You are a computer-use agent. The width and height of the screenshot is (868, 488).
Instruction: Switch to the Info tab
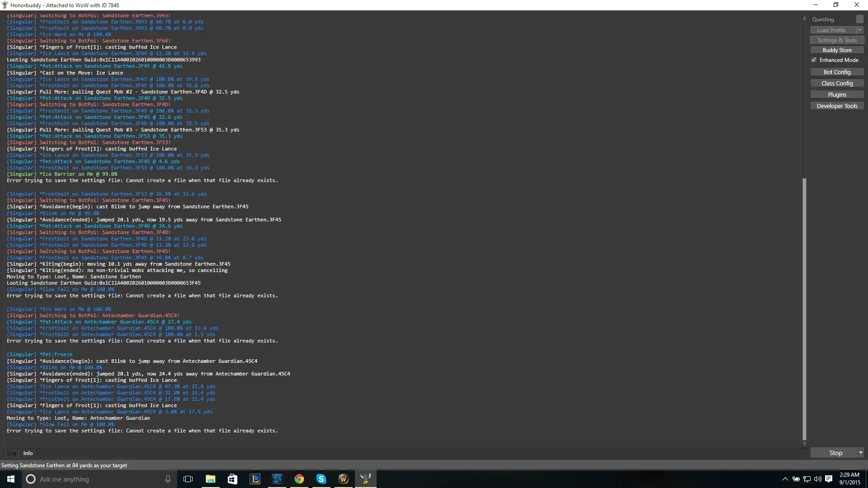pyautogui.click(x=28, y=453)
